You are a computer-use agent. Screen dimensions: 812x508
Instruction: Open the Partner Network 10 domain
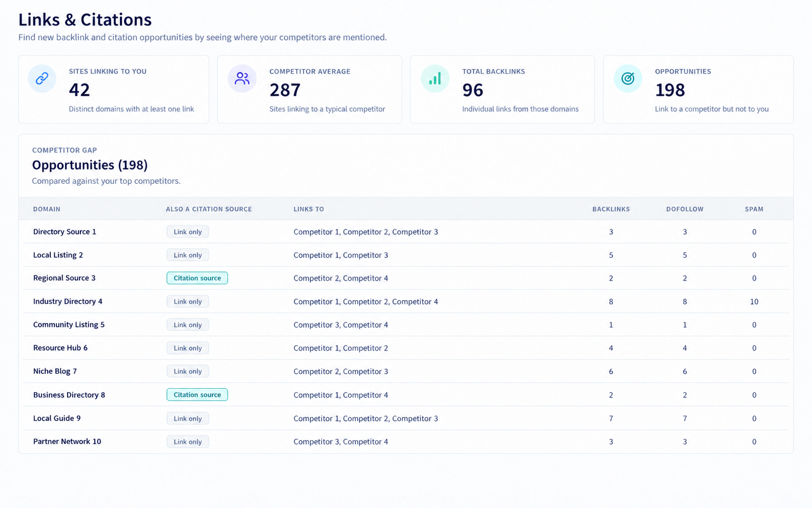tap(67, 441)
